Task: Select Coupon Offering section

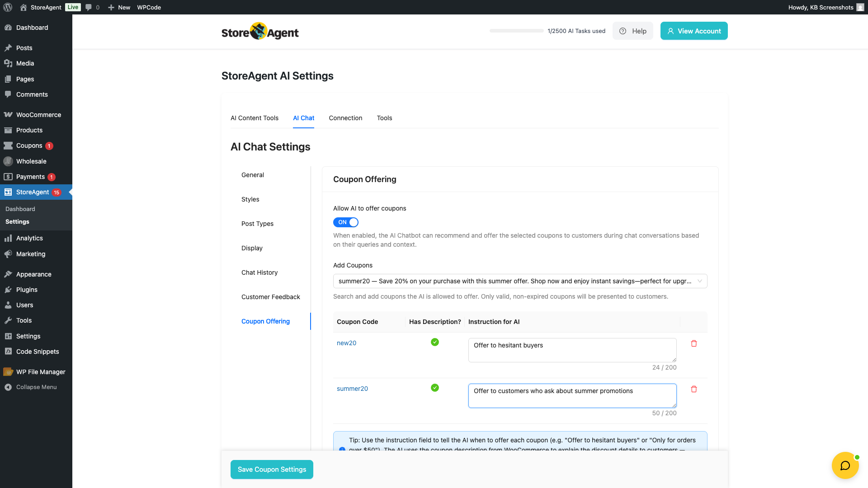Action: point(265,321)
